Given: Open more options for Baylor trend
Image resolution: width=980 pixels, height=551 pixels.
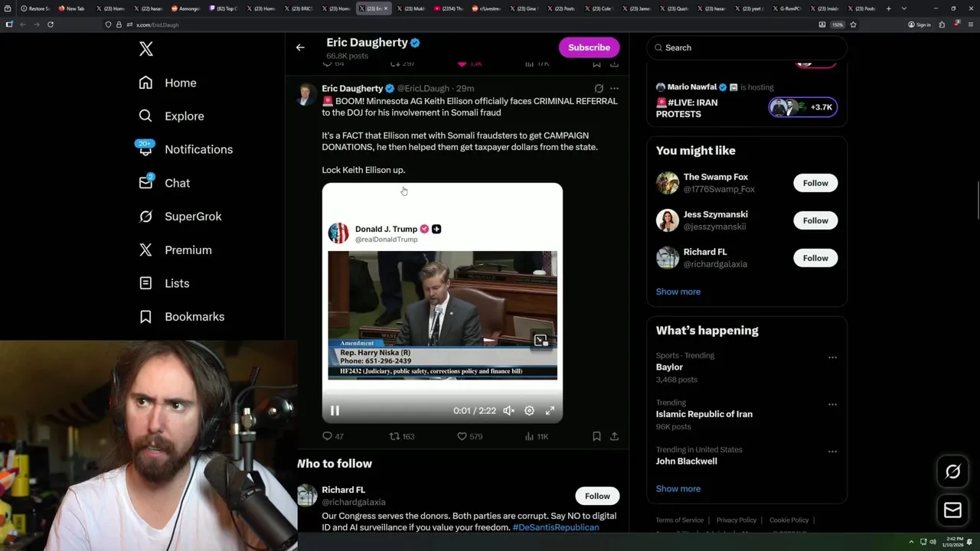Looking at the screenshot, I should 832,357.
